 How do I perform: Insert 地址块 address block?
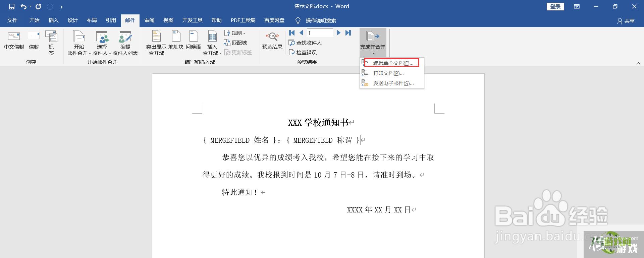[176, 41]
